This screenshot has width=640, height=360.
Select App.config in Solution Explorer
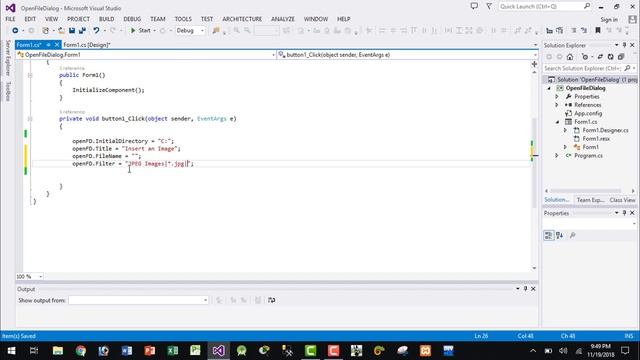(x=588, y=113)
